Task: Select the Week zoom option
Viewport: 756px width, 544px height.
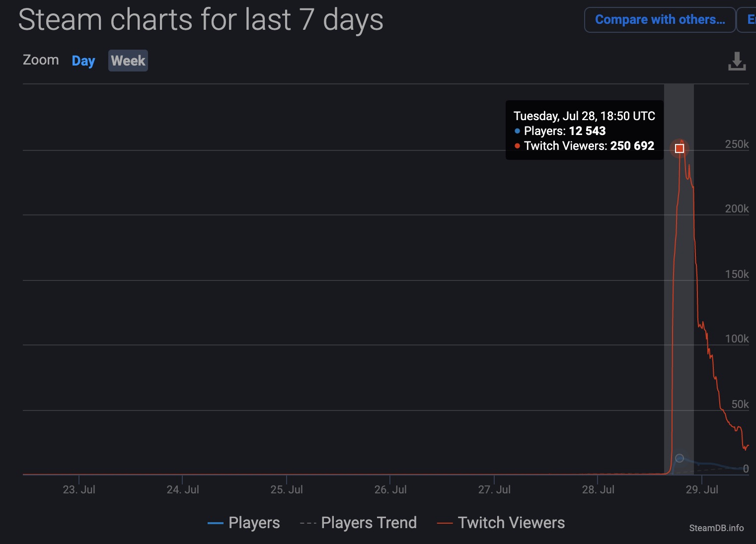Action: [128, 61]
